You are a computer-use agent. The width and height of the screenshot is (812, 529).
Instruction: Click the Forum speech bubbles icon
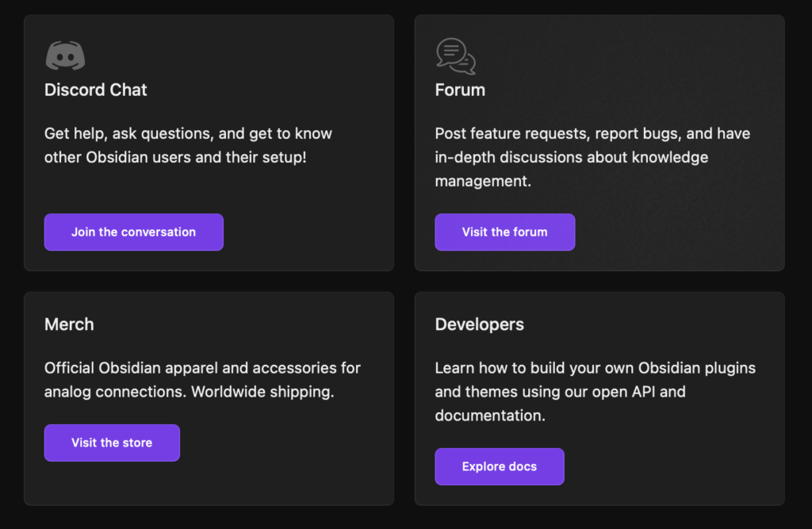(456, 56)
